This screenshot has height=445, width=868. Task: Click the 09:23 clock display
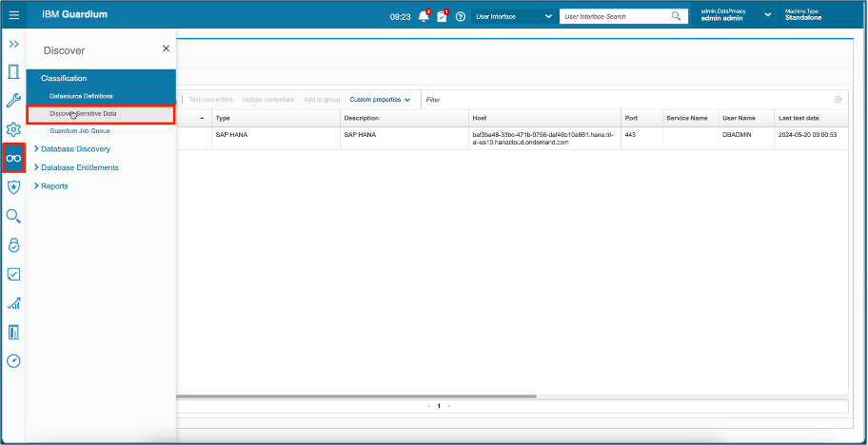(x=401, y=16)
